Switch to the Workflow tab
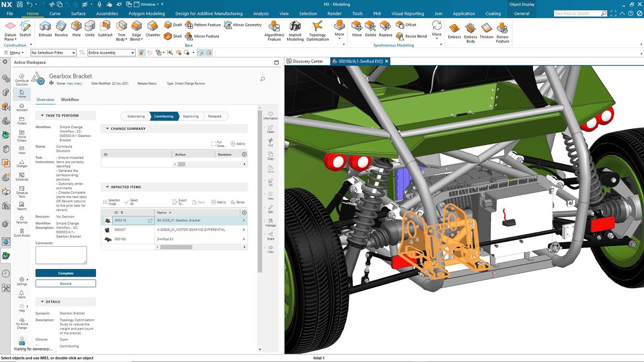The height and width of the screenshot is (362, 644). [x=70, y=100]
